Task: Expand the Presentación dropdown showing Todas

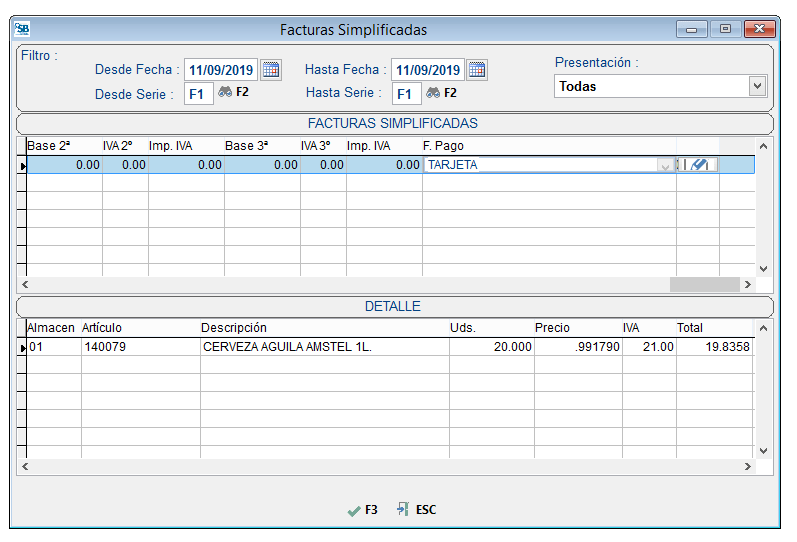Action: click(757, 87)
